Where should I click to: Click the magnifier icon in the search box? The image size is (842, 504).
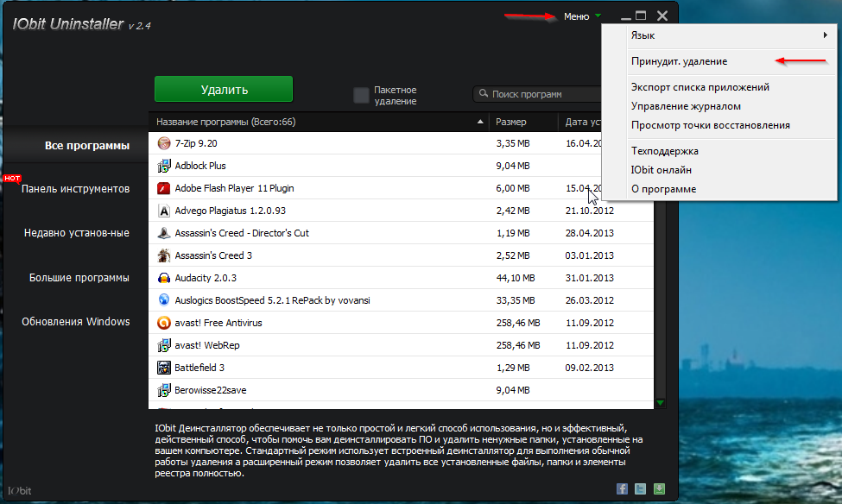[x=484, y=93]
